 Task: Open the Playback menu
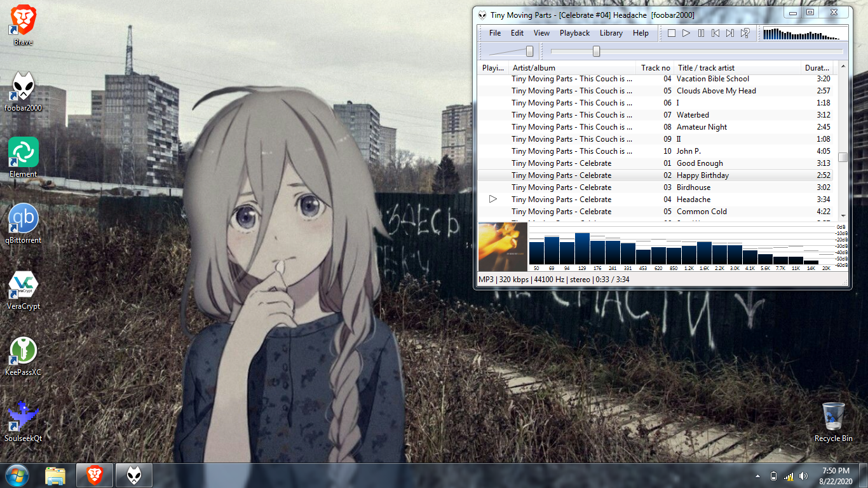(x=574, y=33)
